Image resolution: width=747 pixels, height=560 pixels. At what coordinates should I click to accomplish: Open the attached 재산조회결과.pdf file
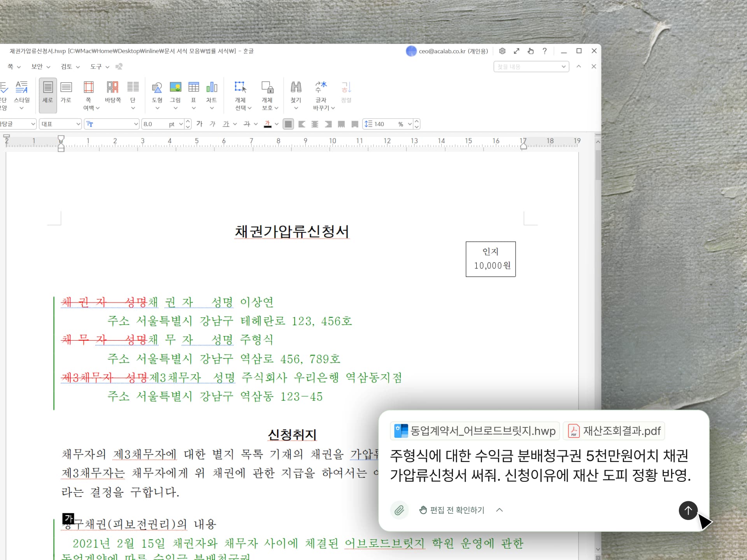click(614, 430)
